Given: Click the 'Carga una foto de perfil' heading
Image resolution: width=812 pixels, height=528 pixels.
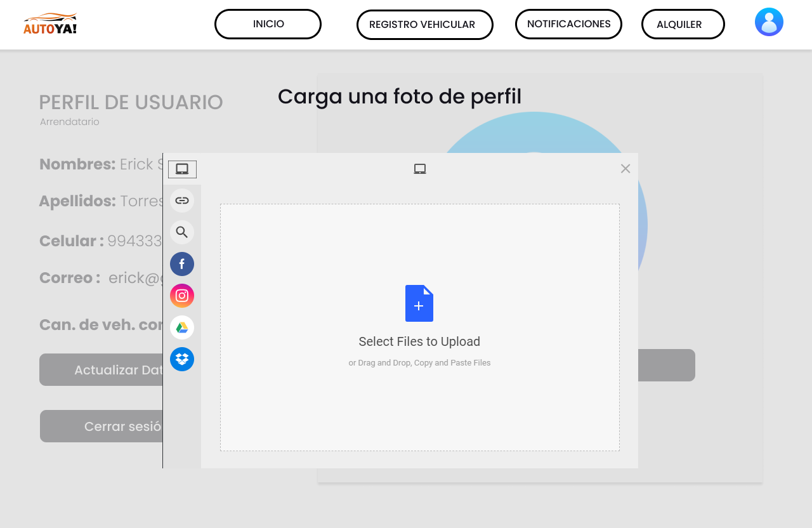Looking at the screenshot, I should point(400,96).
